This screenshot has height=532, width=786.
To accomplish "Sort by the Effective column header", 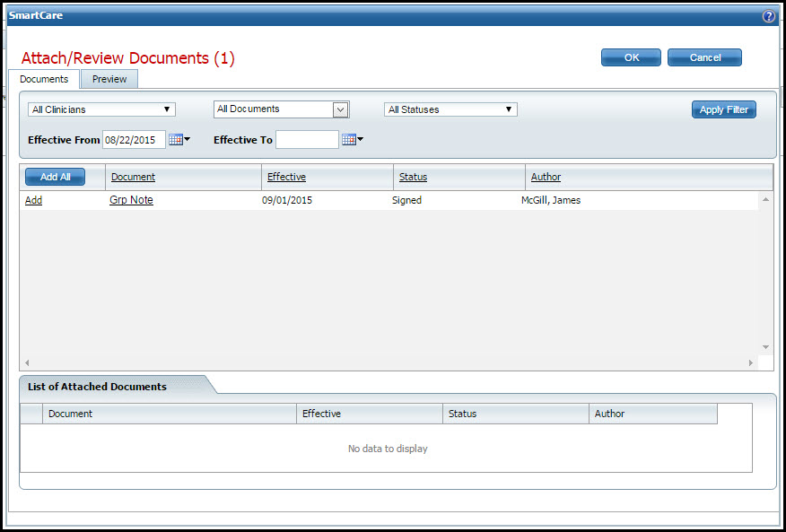I will click(286, 177).
